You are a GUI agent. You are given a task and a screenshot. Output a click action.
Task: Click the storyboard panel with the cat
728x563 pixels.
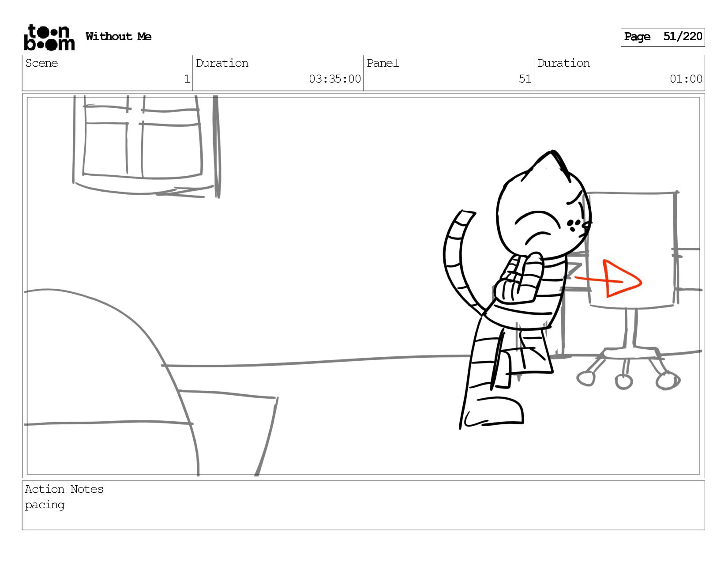[x=363, y=286]
